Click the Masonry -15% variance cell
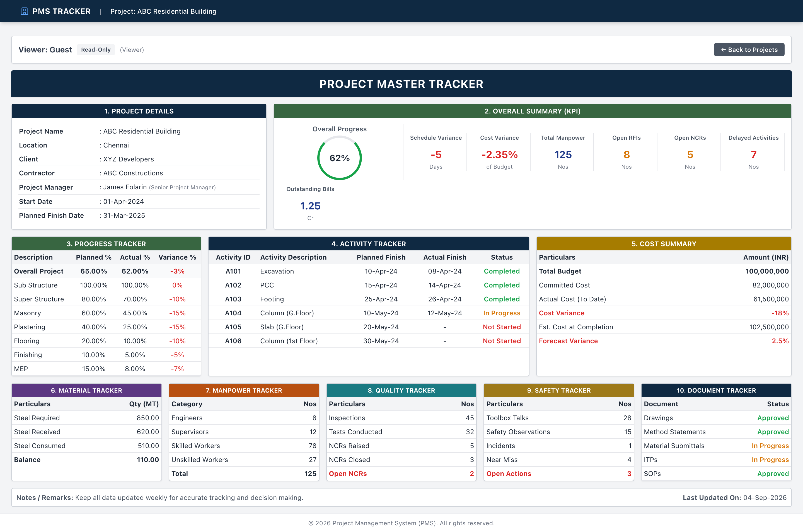 tap(177, 313)
